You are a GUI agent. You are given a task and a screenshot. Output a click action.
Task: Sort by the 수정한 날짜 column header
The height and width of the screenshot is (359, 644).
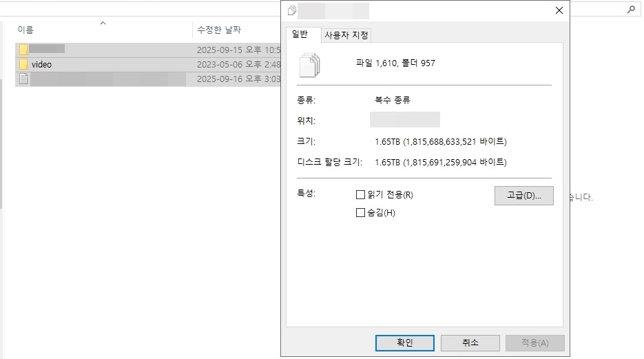click(236, 30)
